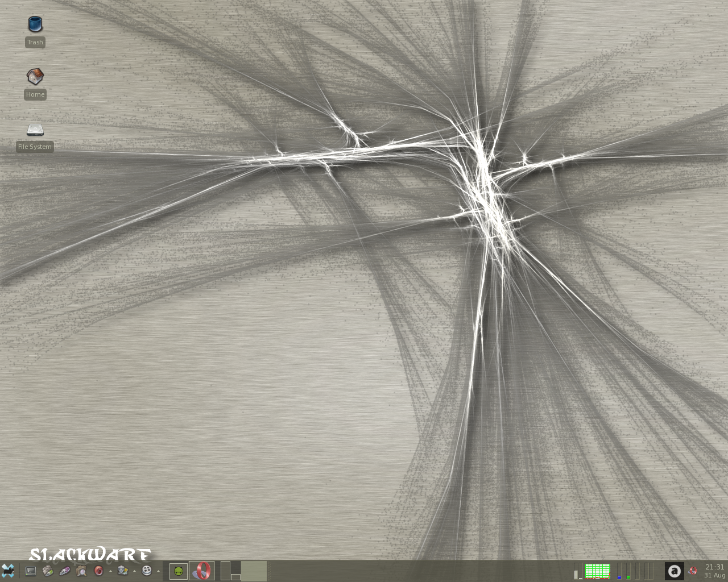Launch the graphics application launcher
The width and height of the screenshot is (728, 582).
pos(122,571)
